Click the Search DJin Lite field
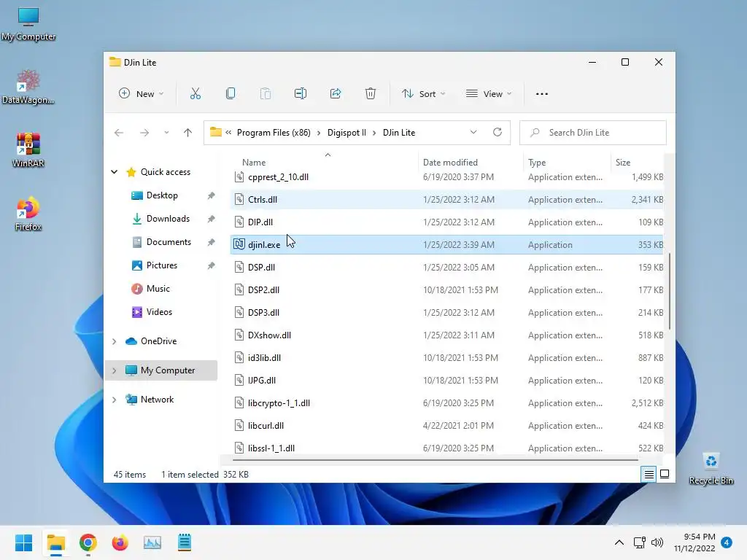The height and width of the screenshot is (560, 747). pos(592,133)
